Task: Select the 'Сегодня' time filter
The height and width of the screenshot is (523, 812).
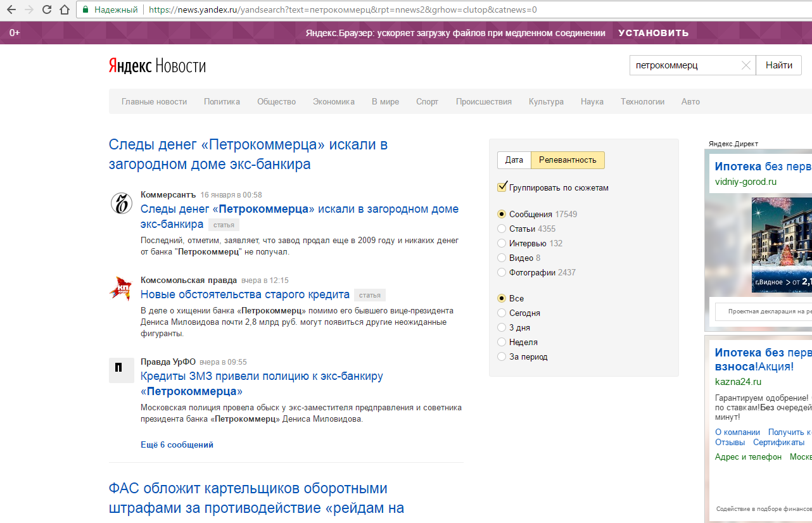Action: pos(502,313)
